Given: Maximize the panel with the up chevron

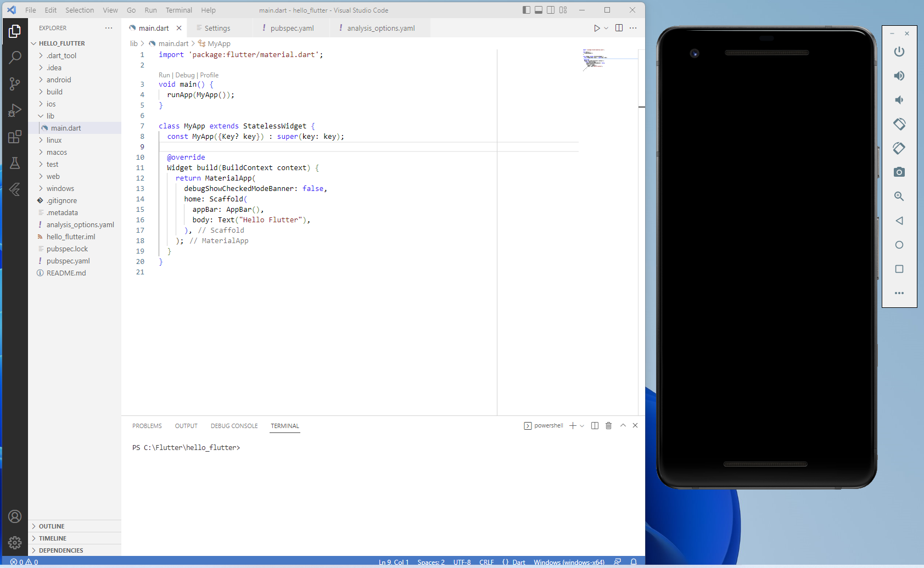Looking at the screenshot, I should [x=623, y=425].
